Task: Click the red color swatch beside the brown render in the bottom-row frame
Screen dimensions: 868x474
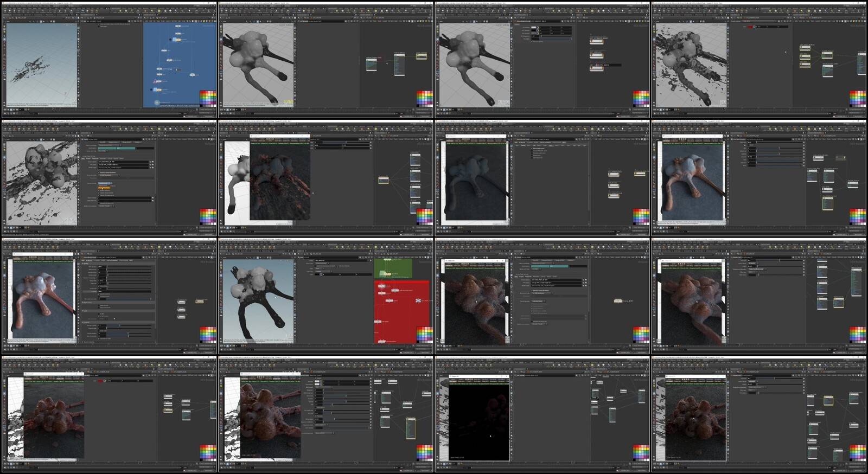Action: click(x=100, y=381)
